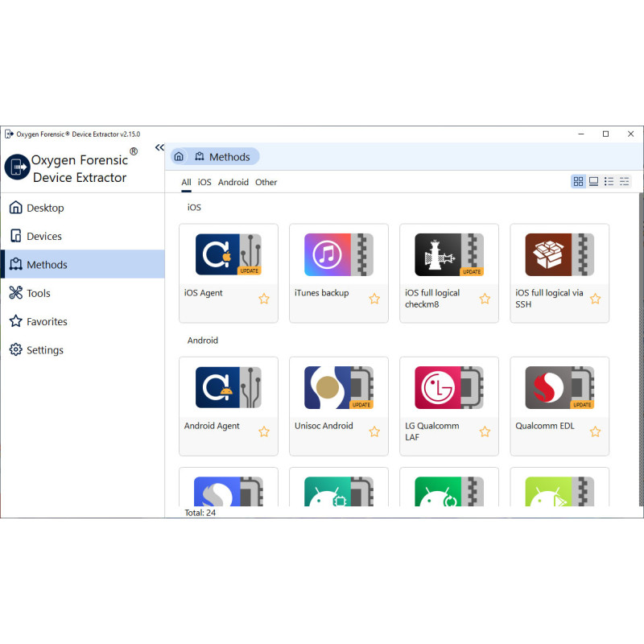Switch to large tile grid view
Viewport: 644px width, 644px height.
[578, 181]
